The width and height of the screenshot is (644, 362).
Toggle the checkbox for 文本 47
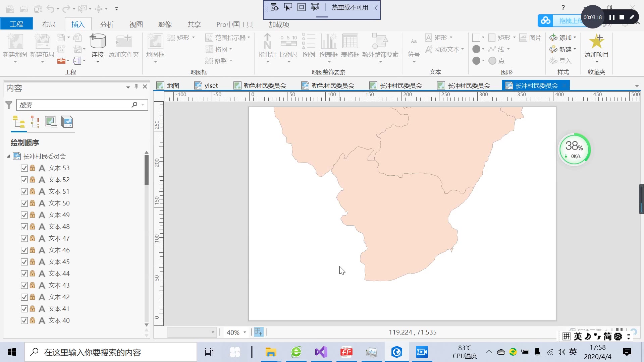coord(24,238)
